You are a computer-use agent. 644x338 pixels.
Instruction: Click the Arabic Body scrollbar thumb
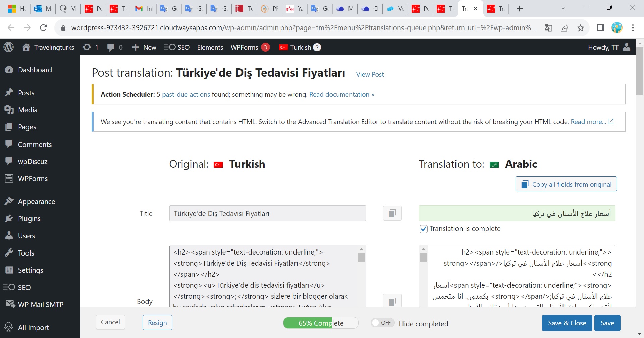point(423,258)
